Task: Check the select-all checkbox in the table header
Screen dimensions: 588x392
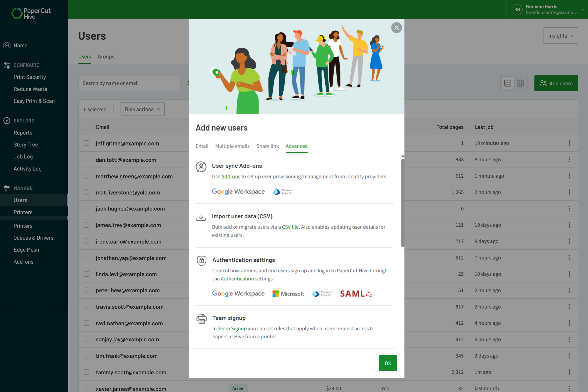Action: pos(86,127)
